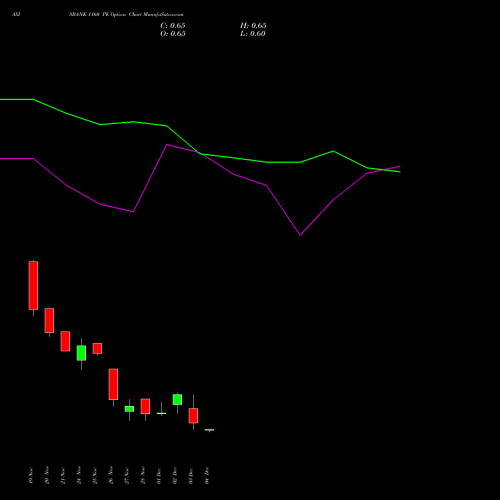Click the green candle above 02 Dec
The width and height of the screenshot is (500, 500).
click(177, 400)
